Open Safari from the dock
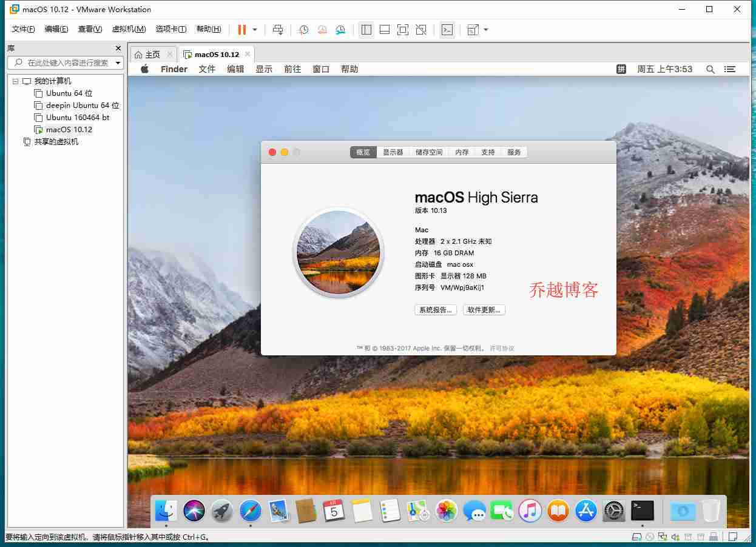This screenshot has width=756, height=547. click(250, 511)
